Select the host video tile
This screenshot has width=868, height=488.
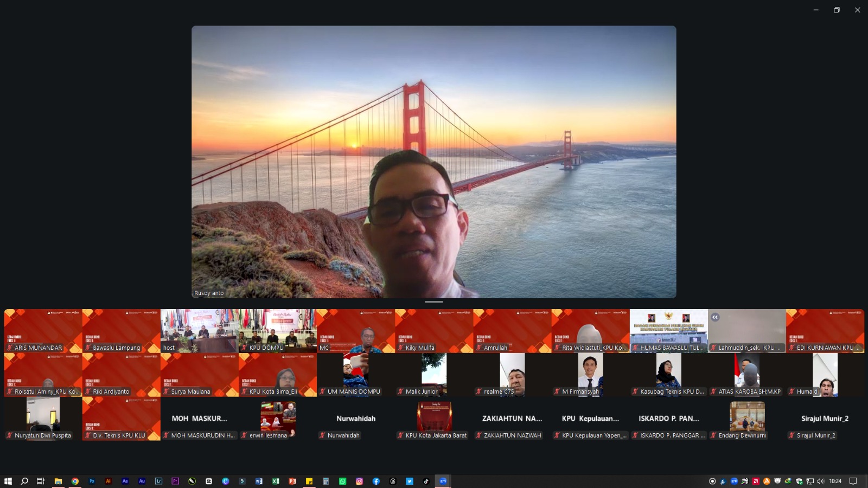200,331
